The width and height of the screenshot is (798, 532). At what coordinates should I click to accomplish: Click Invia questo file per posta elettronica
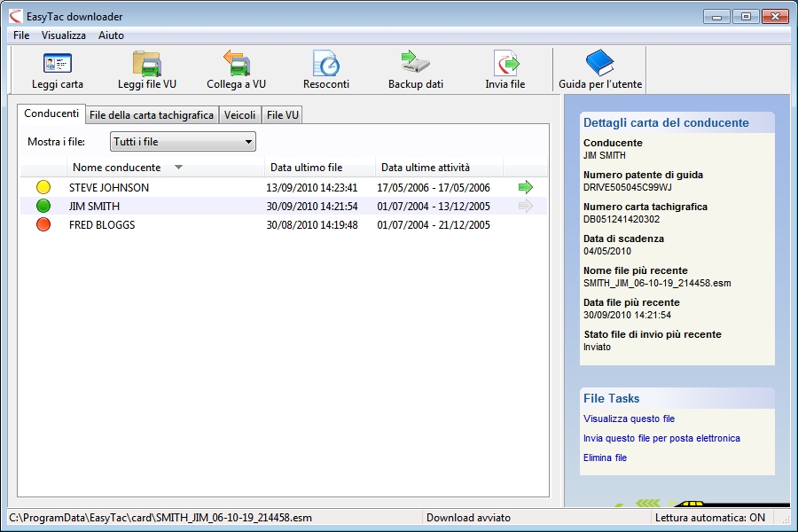pyautogui.click(x=661, y=438)
